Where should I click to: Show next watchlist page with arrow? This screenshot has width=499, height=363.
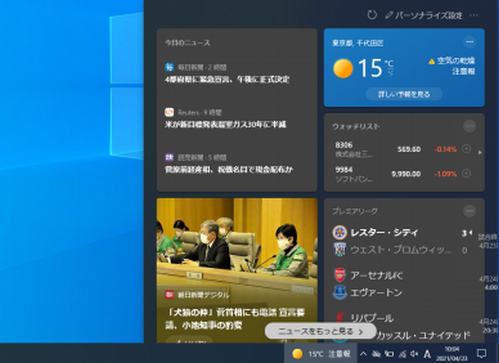(480, 152)
